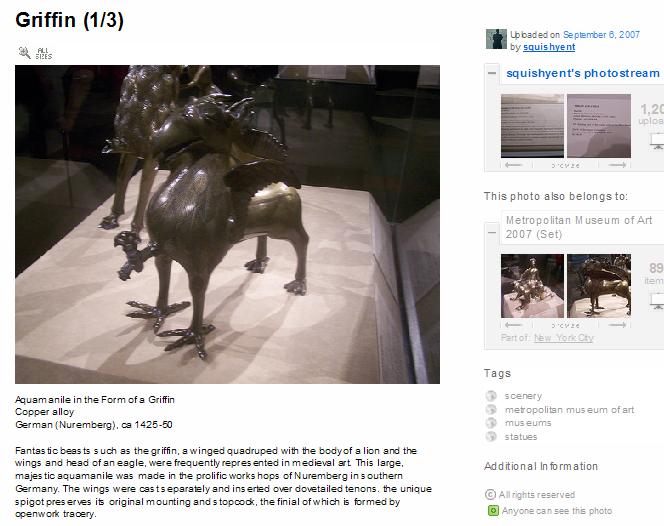Click globe icon beside scenery tag
The height and width of the screenshot is (526, 664).
pos(491,396)
